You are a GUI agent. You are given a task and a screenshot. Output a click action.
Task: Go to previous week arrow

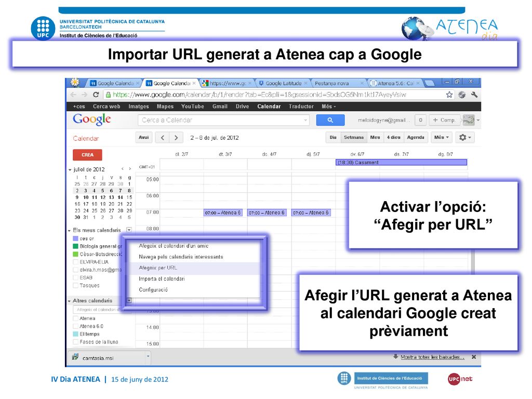(163, 137)
